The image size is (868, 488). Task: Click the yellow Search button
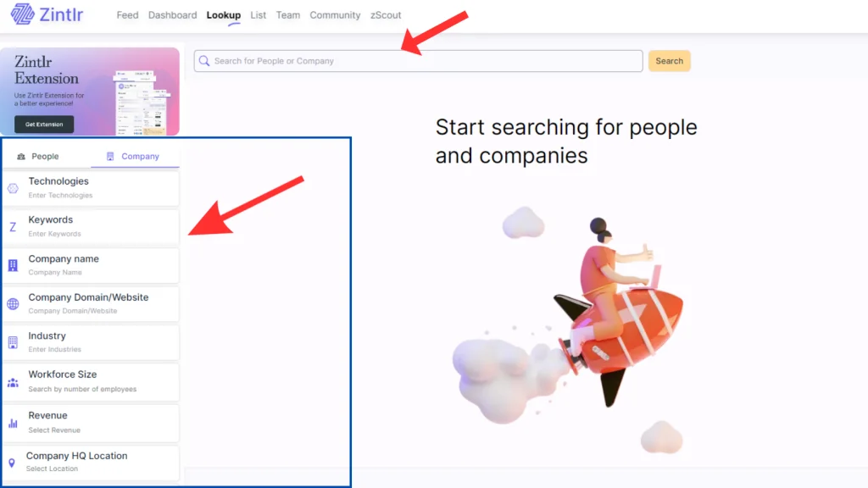point(670,61)
